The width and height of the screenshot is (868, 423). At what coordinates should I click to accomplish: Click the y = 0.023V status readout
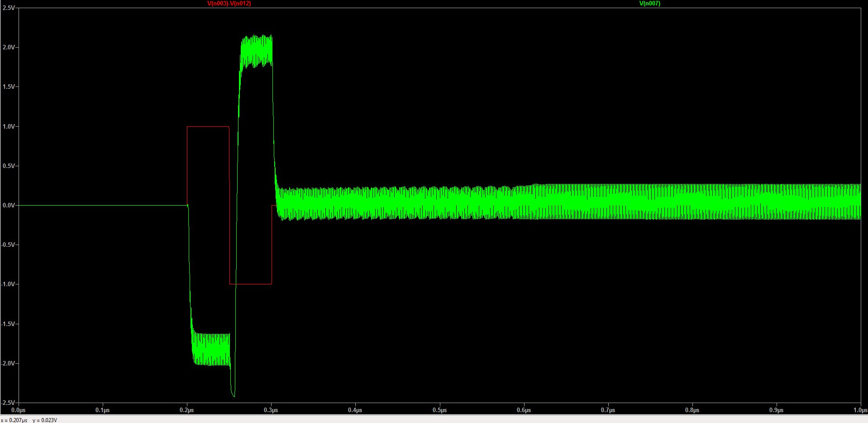pos(45,420)
